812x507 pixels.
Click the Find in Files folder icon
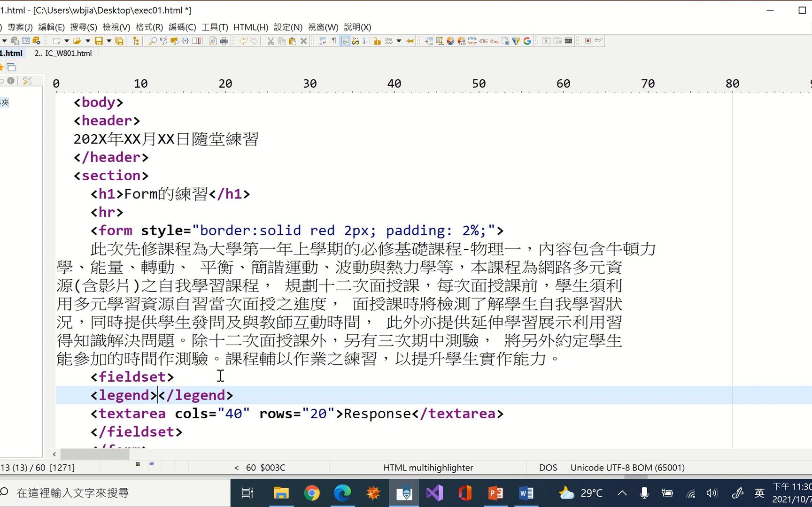[x=174, y=41]
